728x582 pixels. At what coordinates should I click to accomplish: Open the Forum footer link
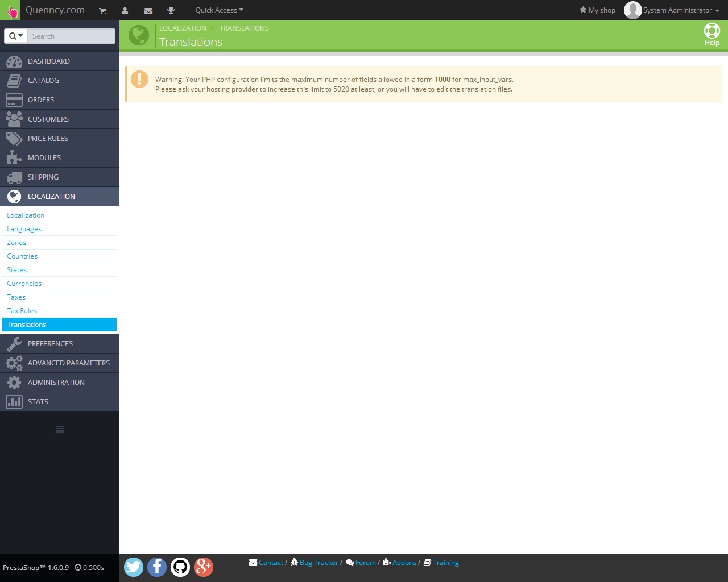pos(361,563)
